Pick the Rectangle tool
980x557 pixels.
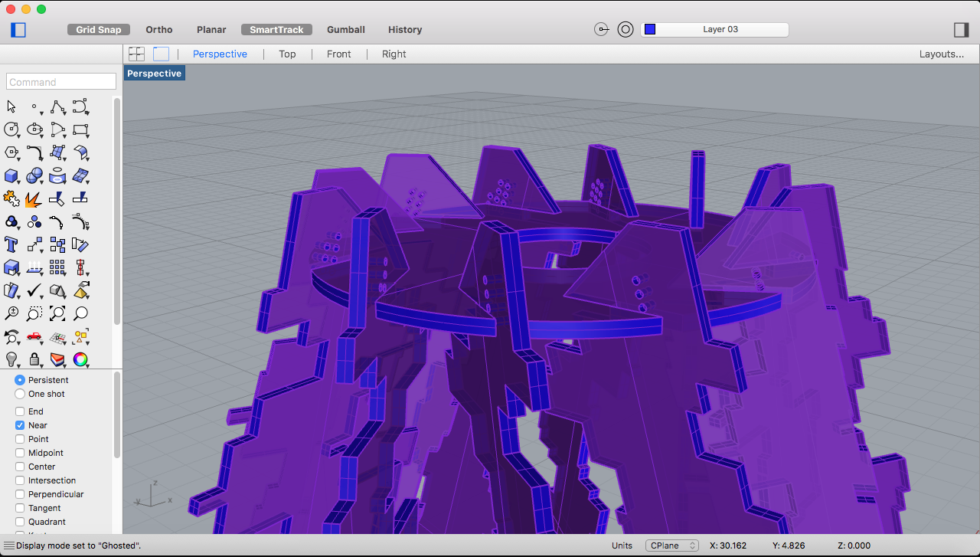[80, 129]
